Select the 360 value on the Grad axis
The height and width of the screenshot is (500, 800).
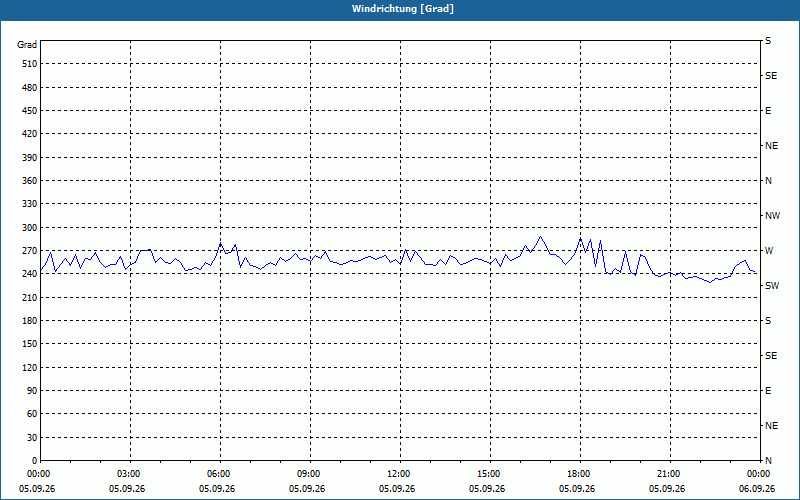pos(30,181)
